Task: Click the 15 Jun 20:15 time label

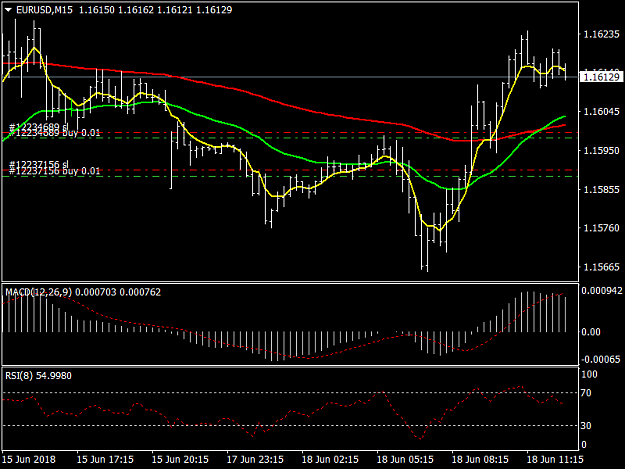Action: coord(180,459)
